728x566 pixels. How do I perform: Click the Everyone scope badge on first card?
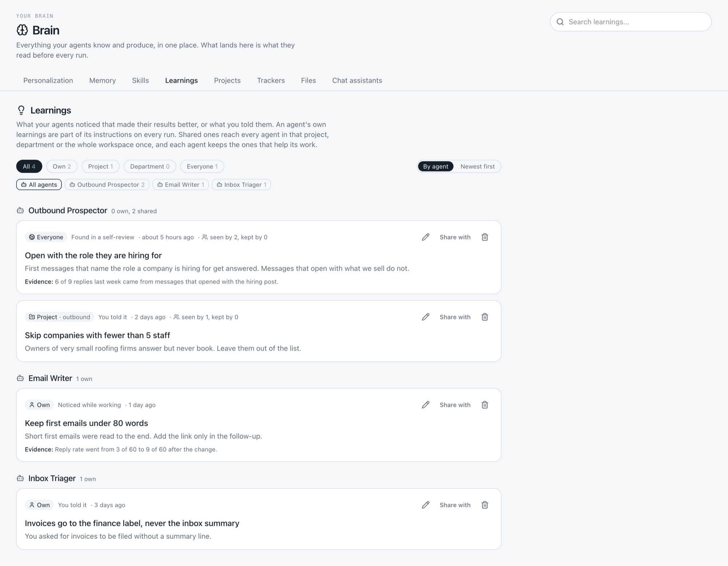tap(46, 237)
